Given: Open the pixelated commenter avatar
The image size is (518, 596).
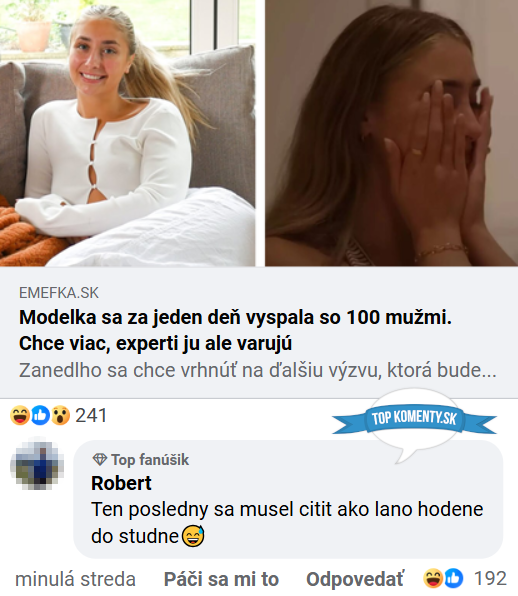Looking at the screenshot, I should (x=37, y=465).
